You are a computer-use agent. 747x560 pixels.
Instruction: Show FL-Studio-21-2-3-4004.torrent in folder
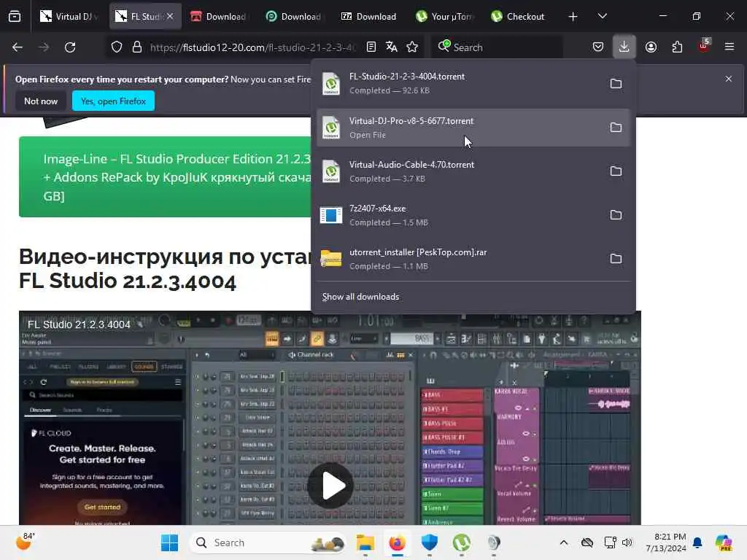[x=616, y=84]
